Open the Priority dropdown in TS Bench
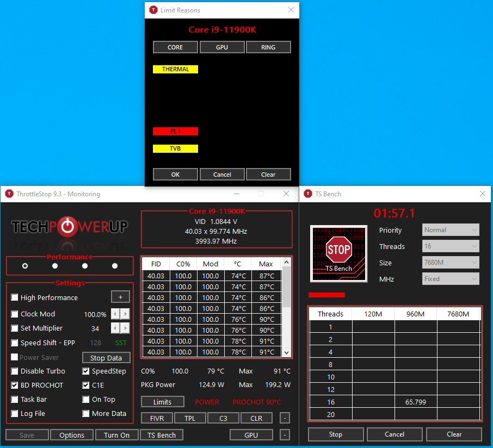493x448 pixels. (451, 229)
